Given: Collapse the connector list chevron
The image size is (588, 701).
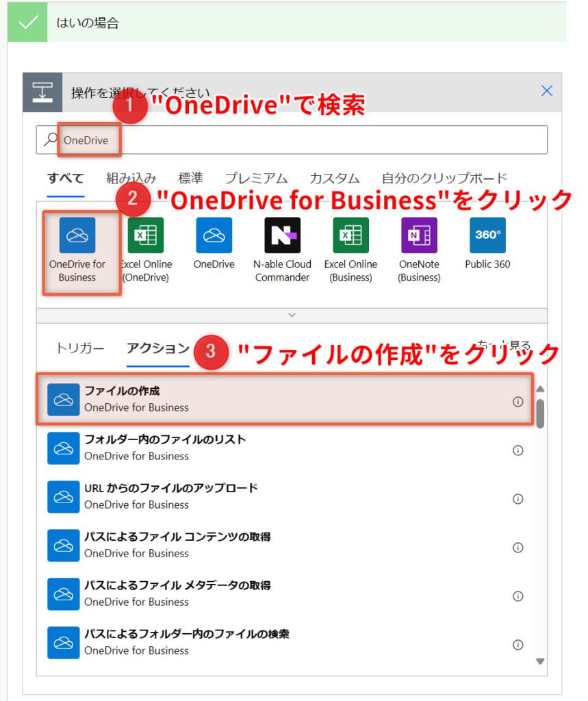Looking at the screenshot, I should (x=292, y=315).
